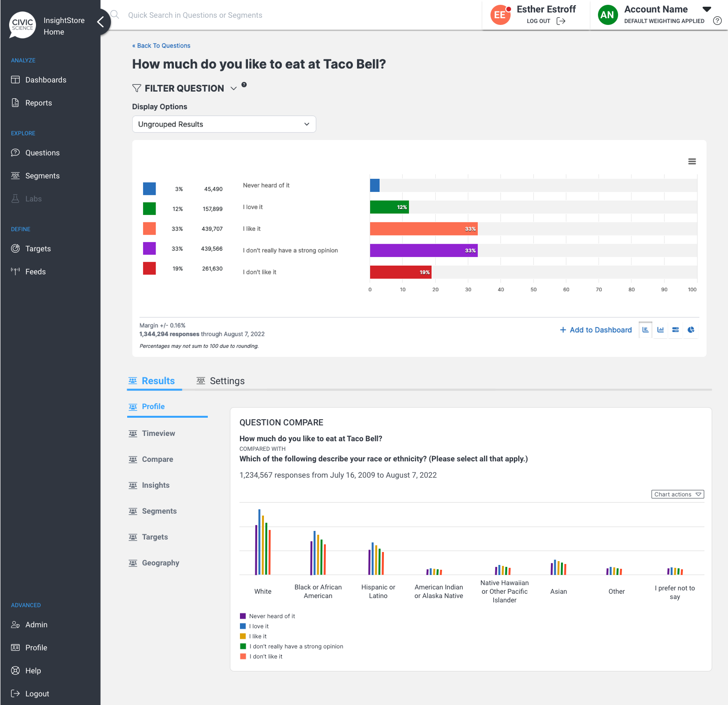Select the Targets results tab
Image resolution: width=728 pixels, height=705 pixels.
pos(148,537)
